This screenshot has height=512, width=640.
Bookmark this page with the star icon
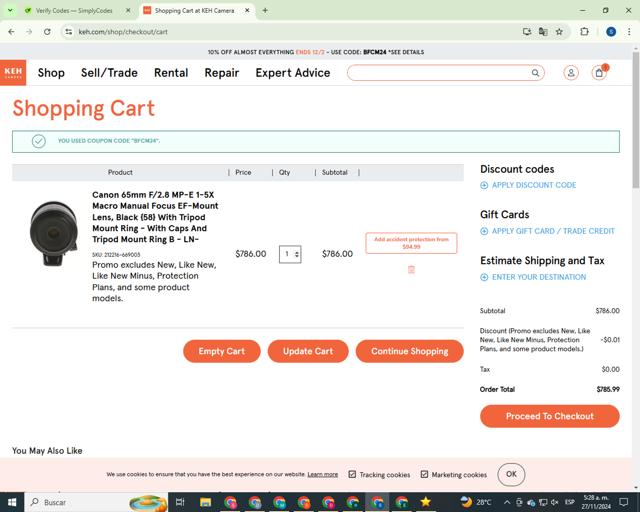pos(559,32)
